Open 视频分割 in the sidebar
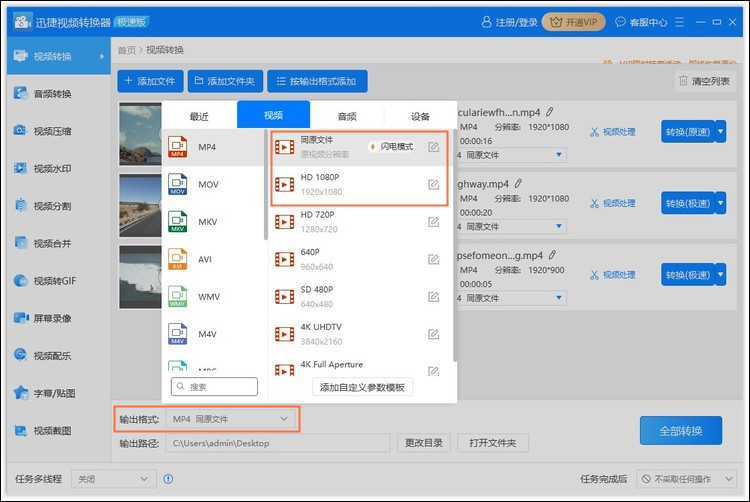Screen dimensions: 750x502 [x=58, y=206]
